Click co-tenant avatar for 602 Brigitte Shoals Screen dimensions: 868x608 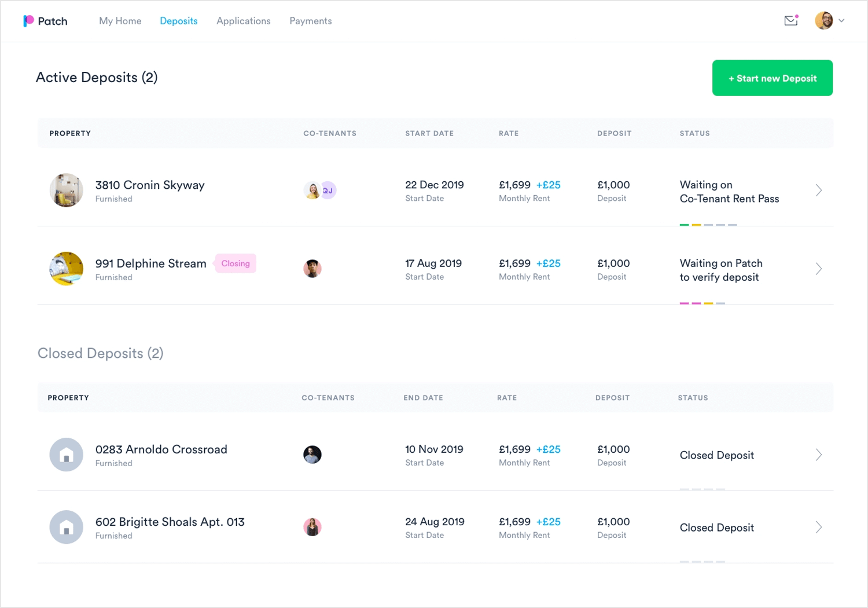click(x=312, y=527)
